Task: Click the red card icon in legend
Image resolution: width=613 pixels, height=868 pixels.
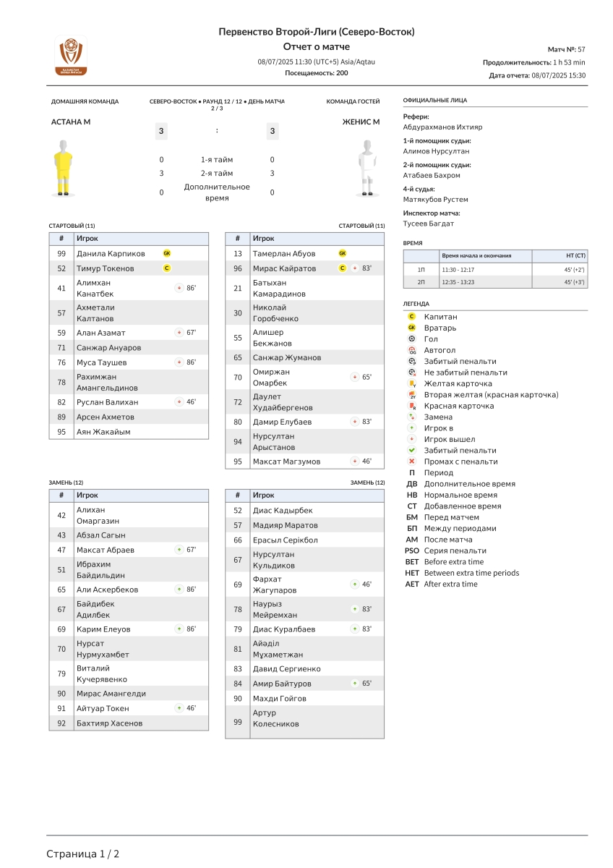Action: (x=411, y=406)
